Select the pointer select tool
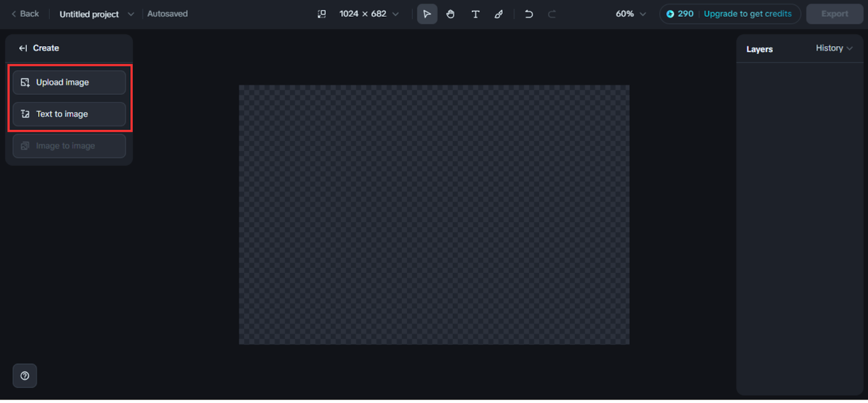Image resolution: width=868 pixels, height=403 pixels. tap(427, 14)
